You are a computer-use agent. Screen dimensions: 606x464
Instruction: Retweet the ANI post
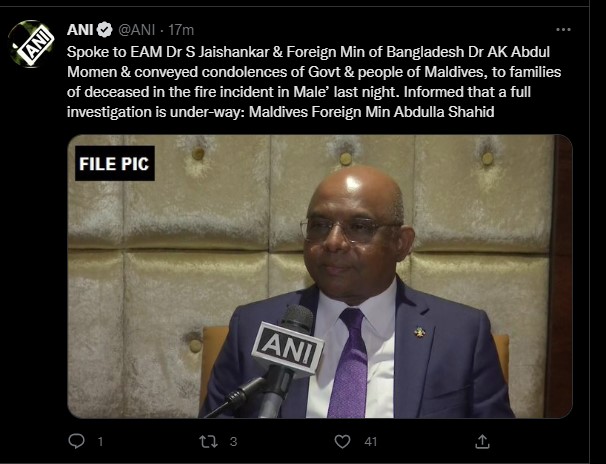[208, 441]
